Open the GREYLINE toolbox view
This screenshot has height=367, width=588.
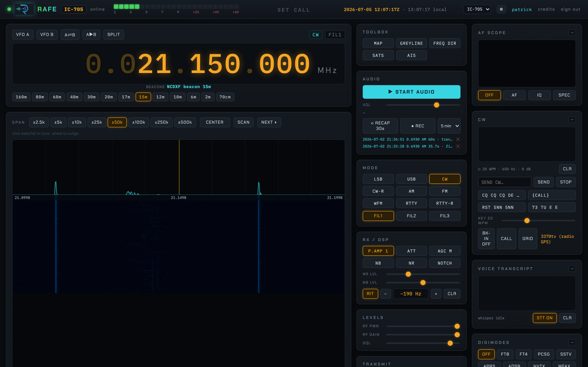(x=411, y=43)
